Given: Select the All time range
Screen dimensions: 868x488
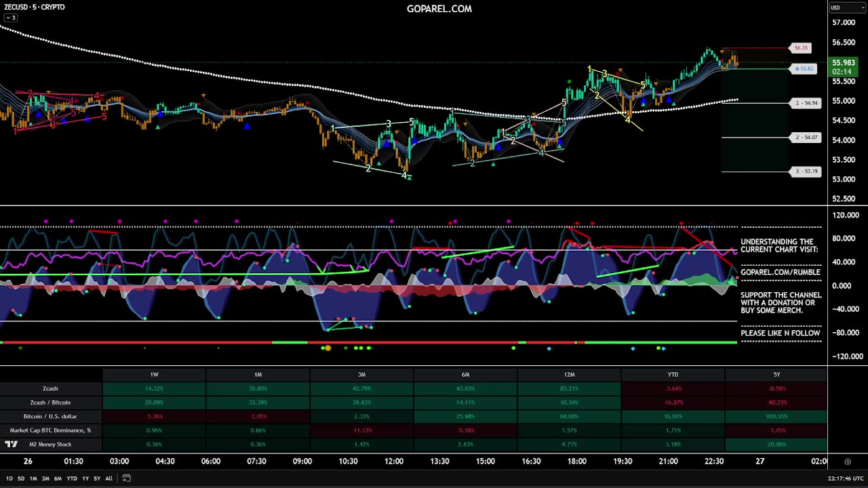Looking at the screenshot, I should pyautogui.click(x=108, y=479).
